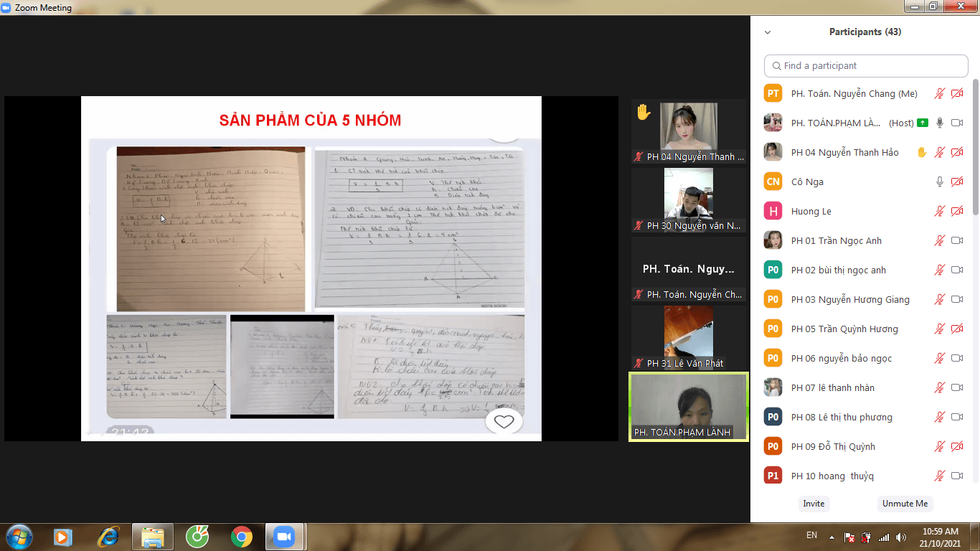Open the EN language selector in taskbar
This screenshot has height=551, width=980.
[811, 535]
